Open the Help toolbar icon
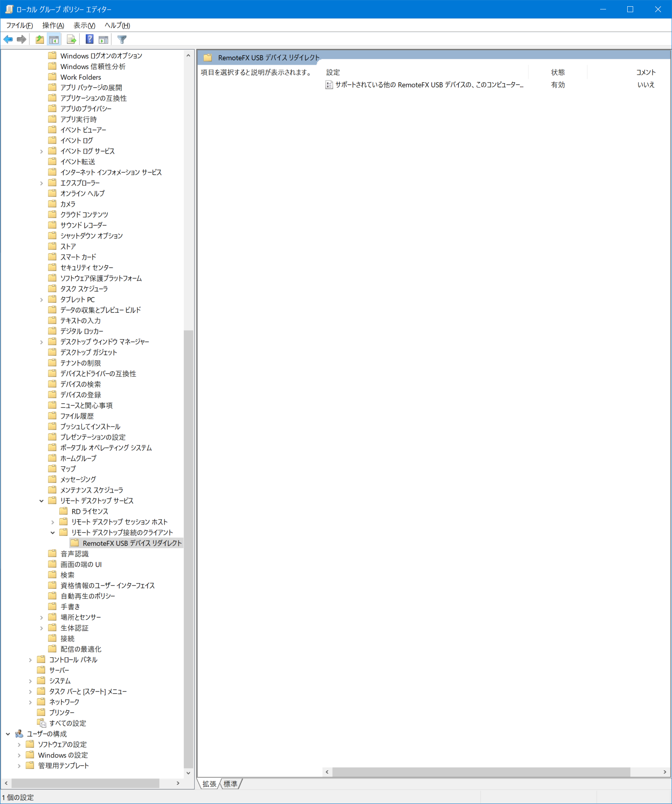The width and height of the screenshot is (672, 804). [x=89, y=40]
